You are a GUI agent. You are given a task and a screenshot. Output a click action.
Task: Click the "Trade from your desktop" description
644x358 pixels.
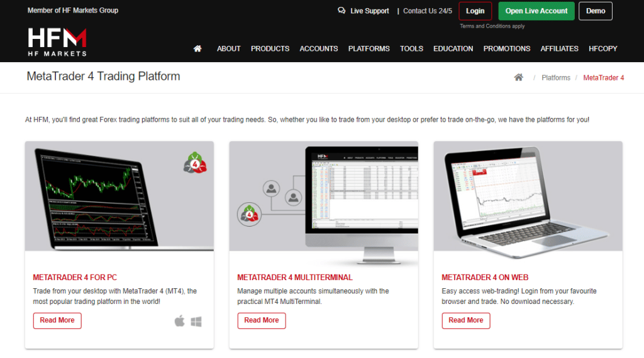click(x=115, y=296)
